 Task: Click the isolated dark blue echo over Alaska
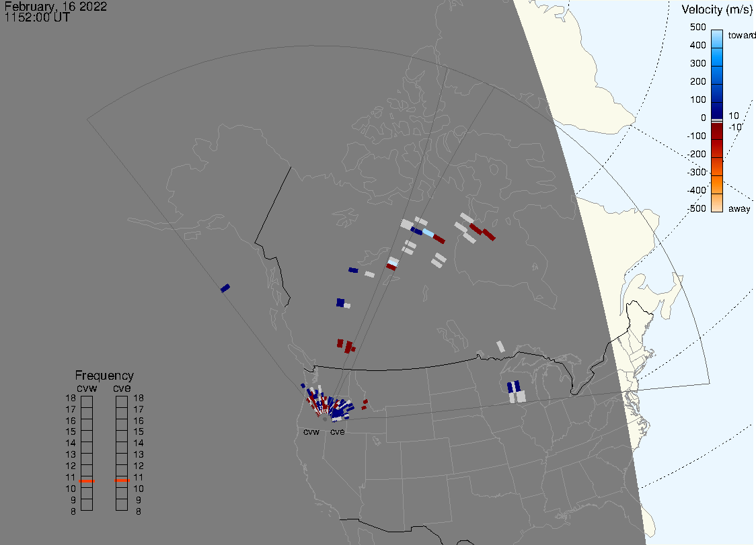click(225, 288)
